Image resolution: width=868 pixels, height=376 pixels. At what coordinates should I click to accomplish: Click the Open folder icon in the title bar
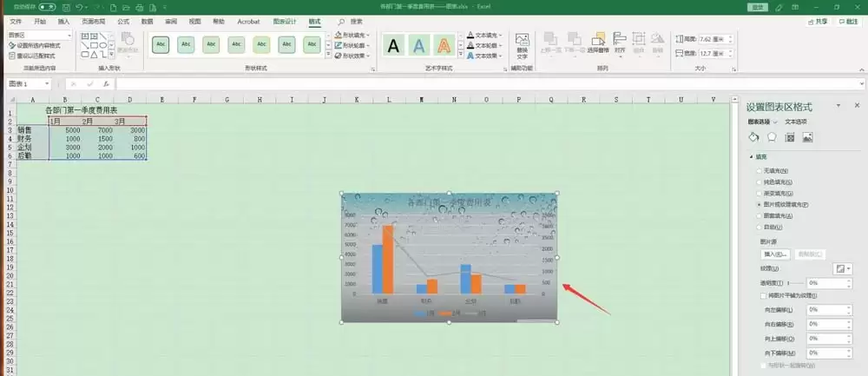tap(126, 7)
